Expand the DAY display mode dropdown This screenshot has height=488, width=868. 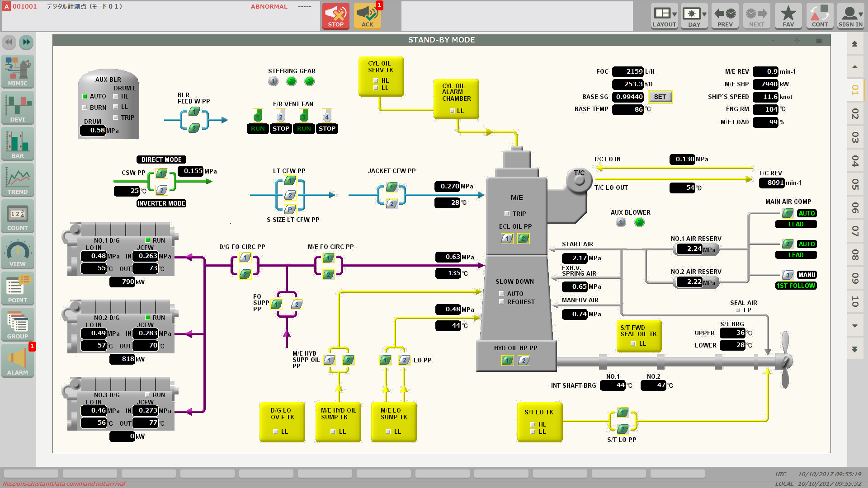[x=694, y=16]
